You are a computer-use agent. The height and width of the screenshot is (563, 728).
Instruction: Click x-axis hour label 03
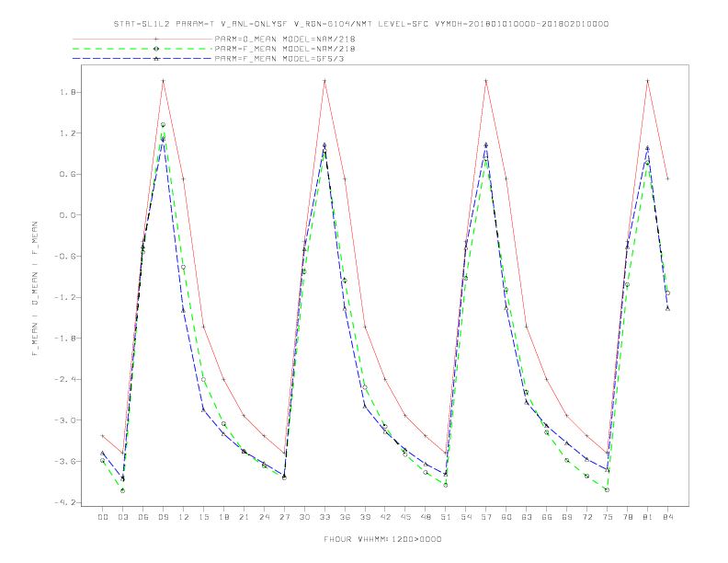pos(122,517)
